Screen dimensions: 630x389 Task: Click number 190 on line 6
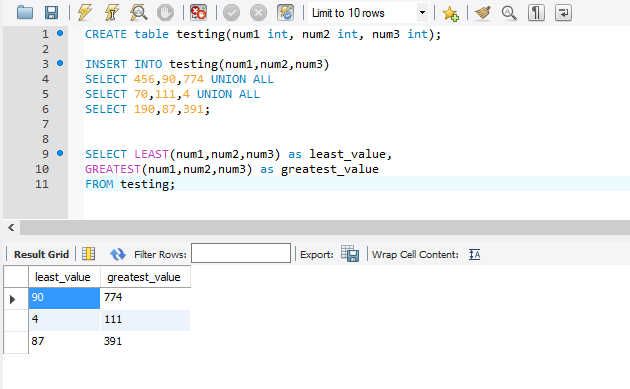point(144,109)
